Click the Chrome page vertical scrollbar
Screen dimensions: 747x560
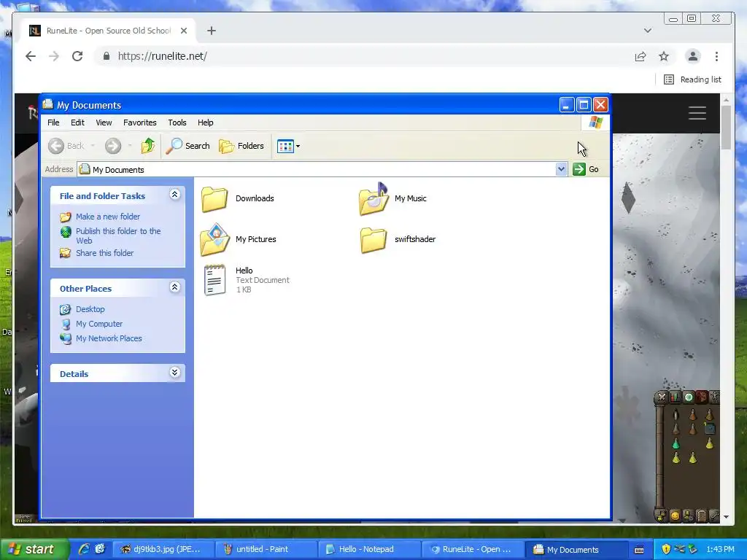[x=726, y=128]
